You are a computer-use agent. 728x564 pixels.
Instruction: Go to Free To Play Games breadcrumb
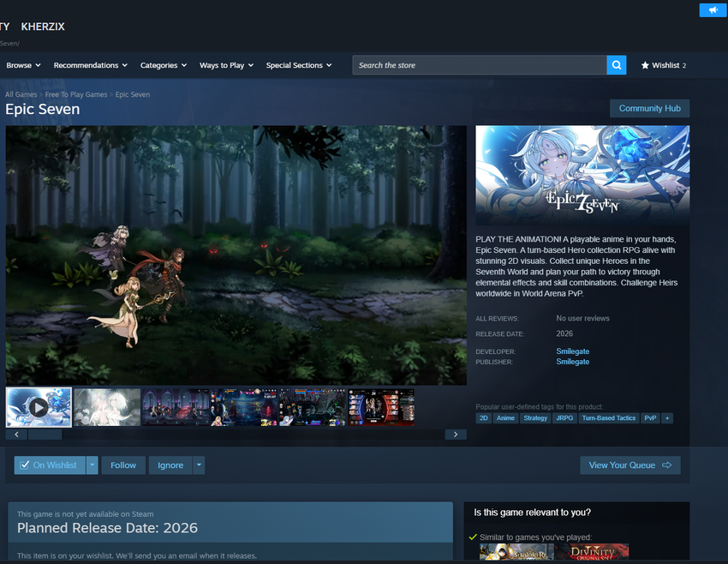tap(76, 94)
